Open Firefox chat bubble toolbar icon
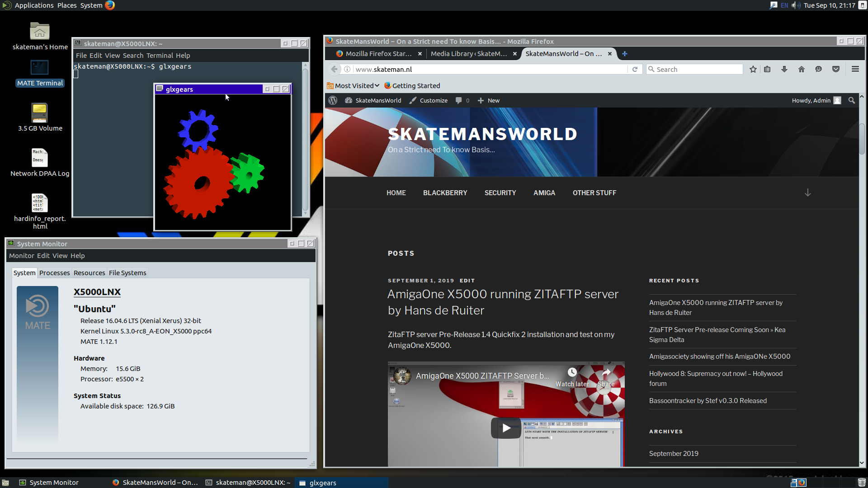 818,69
